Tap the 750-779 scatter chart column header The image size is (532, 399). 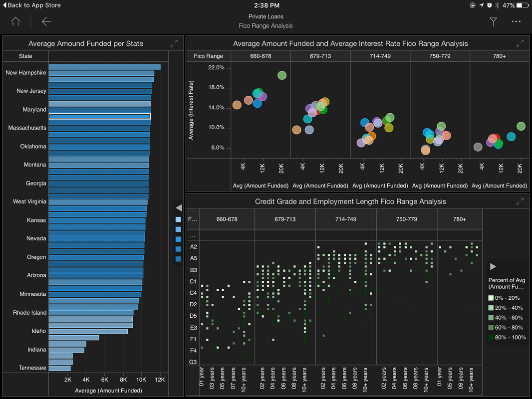click(440, 56)
